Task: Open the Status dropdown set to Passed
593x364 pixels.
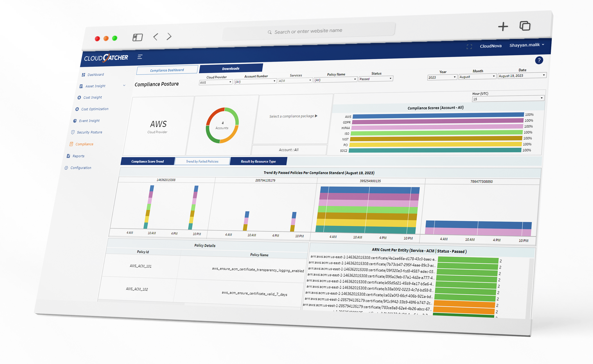Action: point(376,79)
